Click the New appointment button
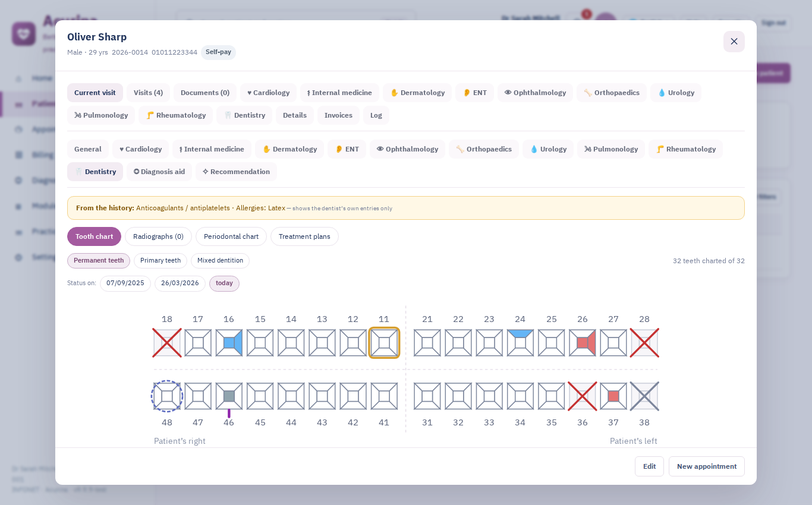Screen dimensions: 812x505 coord(707,466)
